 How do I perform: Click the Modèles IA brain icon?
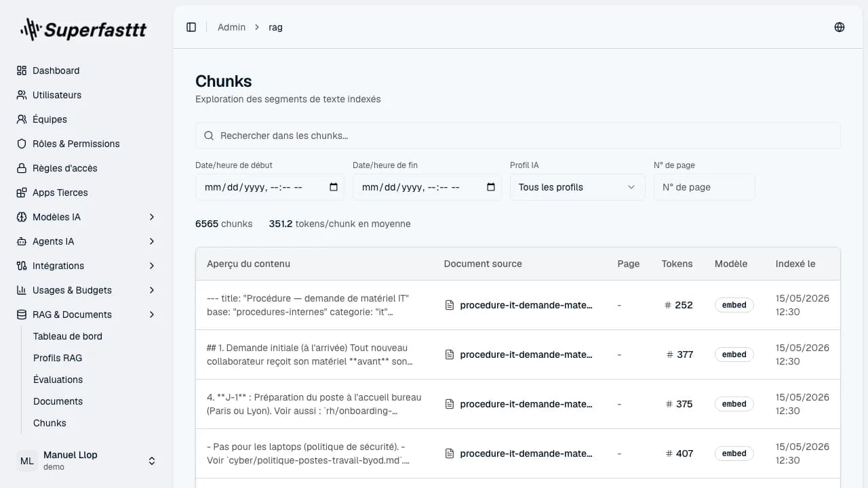pos(22,217)
